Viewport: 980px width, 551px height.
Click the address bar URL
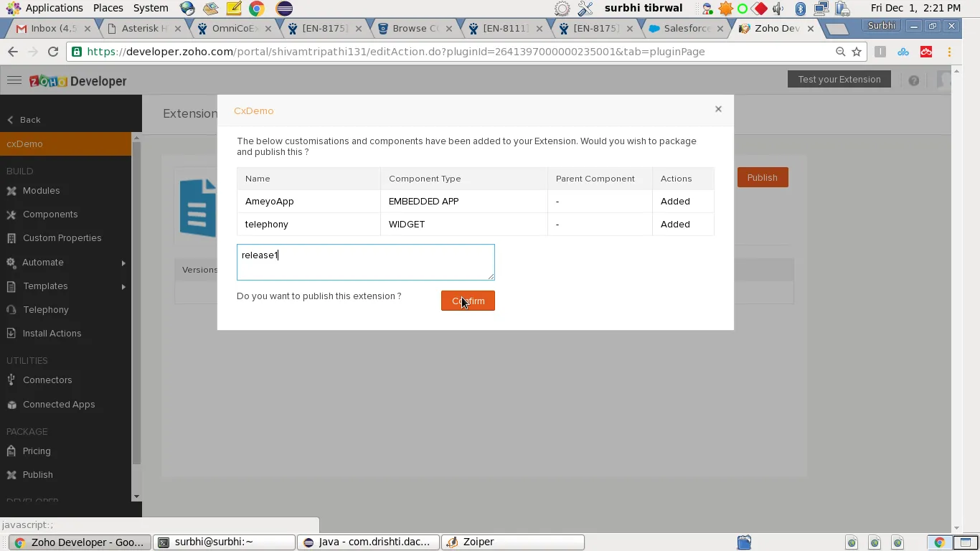click(x=396, y=52)
